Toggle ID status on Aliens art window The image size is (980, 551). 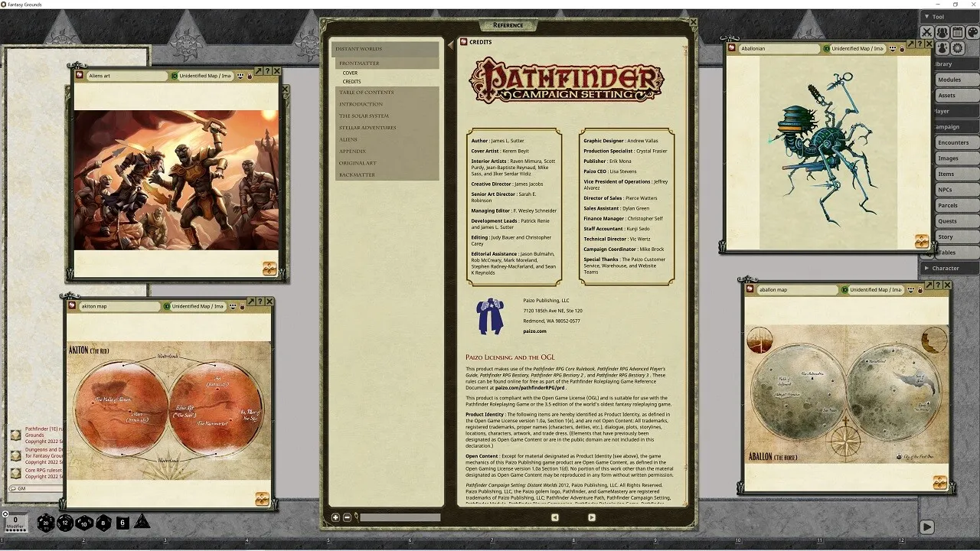[174, 76]
